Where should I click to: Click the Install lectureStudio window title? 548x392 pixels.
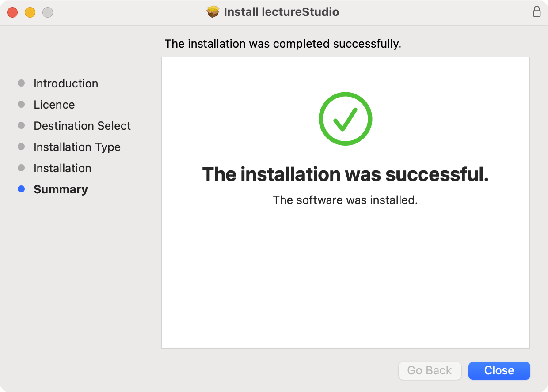coord(281,12)
